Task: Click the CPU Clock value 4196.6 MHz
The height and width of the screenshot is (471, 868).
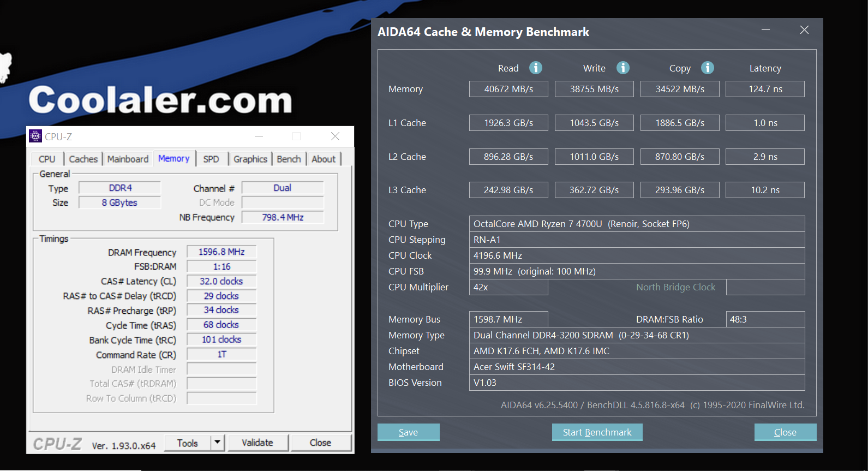Action: tap(637, 255)
